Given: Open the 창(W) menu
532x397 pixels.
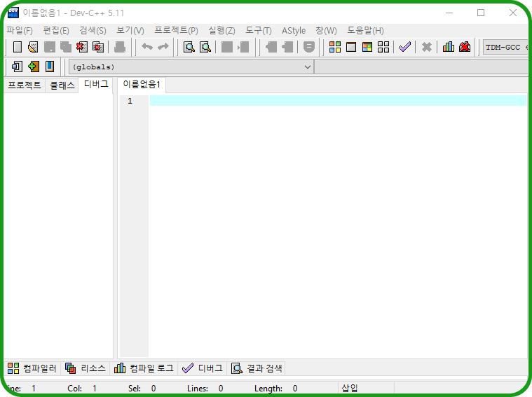Looking at the screenshot, I should pyautogui.click(x=326, y=31).
